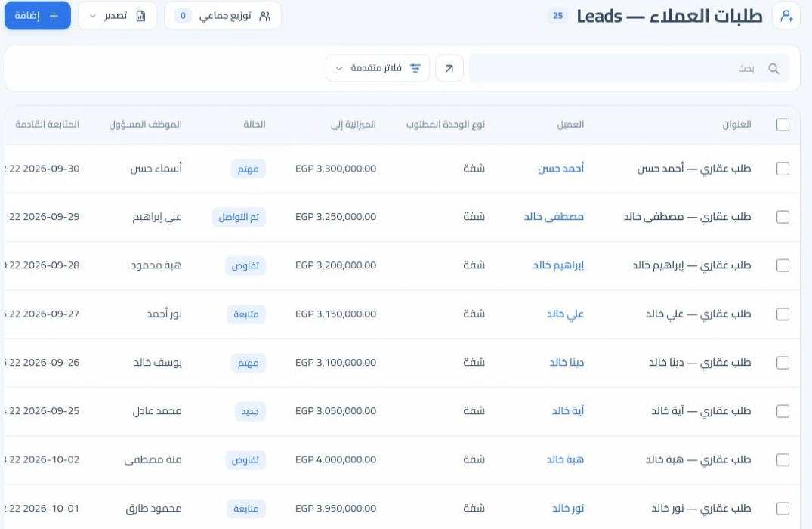
Task: Click the إضافة add button
Action: [37, 16]
